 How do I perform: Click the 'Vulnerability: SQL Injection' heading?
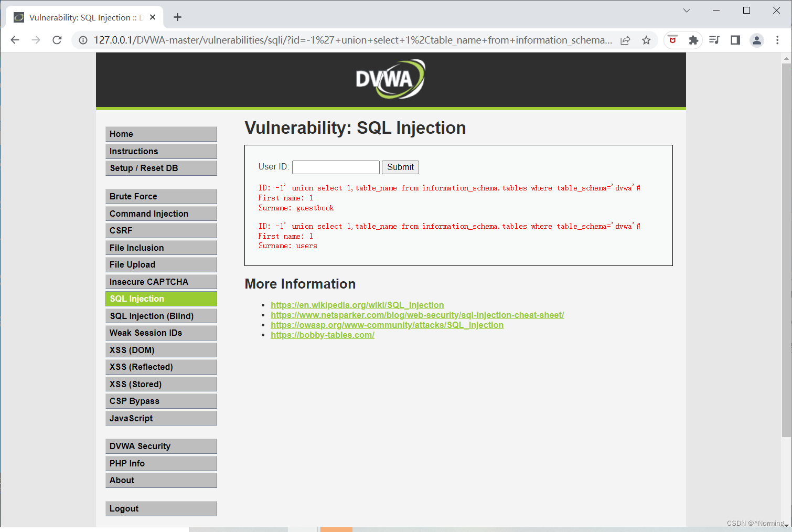click(355, 128)
